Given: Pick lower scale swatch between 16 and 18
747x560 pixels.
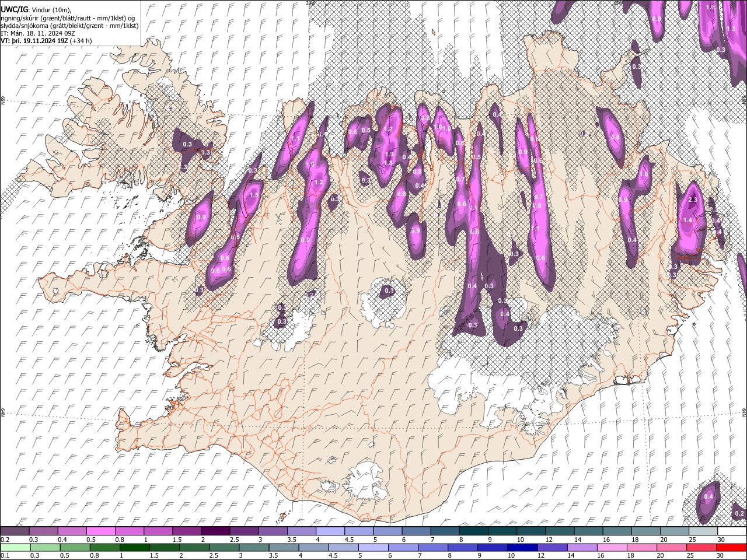Looking at the screenshot, I should point(613,547).
